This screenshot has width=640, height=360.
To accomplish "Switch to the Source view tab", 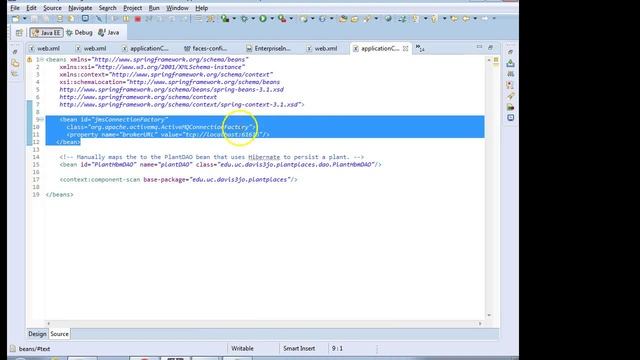I will coord(59,334).
